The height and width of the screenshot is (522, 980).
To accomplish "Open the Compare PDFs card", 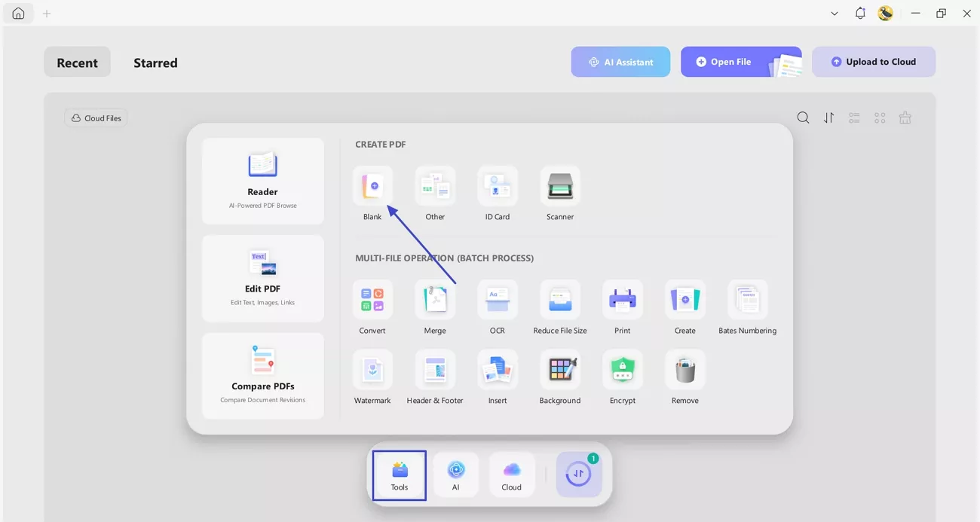I will pos(262,376).
